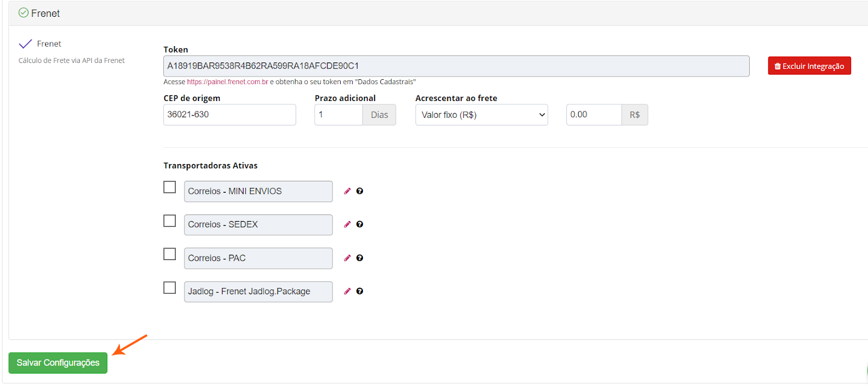Open the Valor fixo (R$) dropdown
The image size is (868, 385).
(x=481, y=115)
